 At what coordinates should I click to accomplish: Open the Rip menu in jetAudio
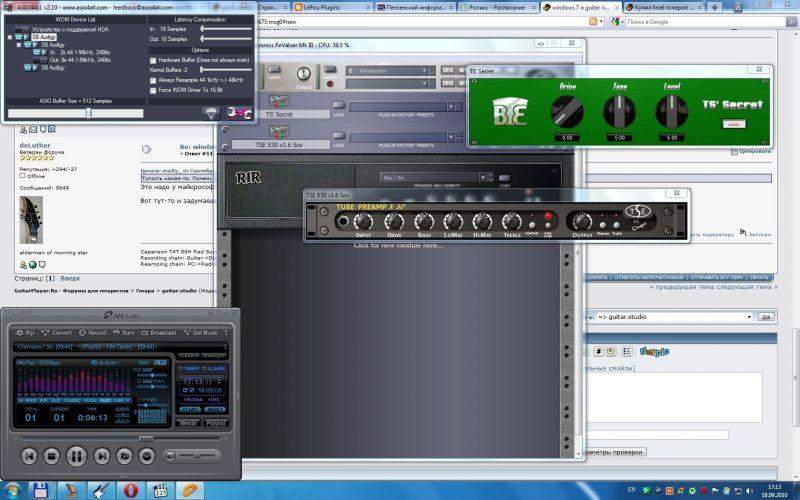click(x=25, y=332)
